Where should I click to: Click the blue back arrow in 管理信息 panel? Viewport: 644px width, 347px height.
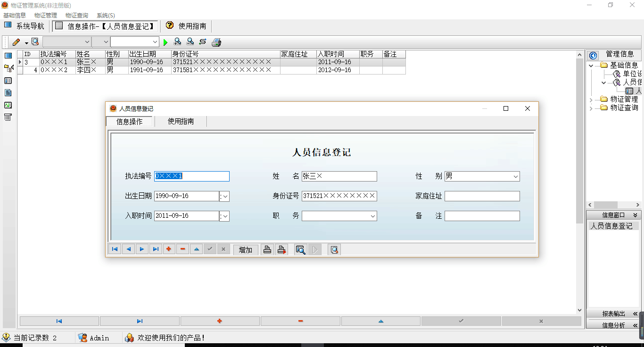coord(594,55)
